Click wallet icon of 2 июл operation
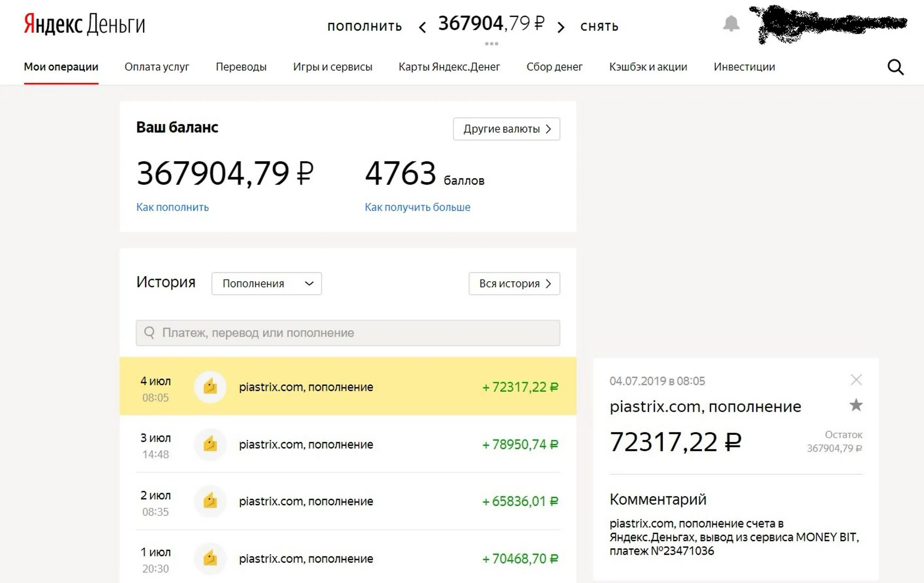Screen dimensions: 924x583 210,501
